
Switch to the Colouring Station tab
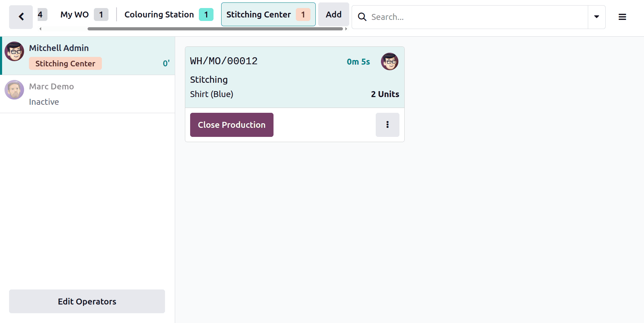(x=169, y=14)
